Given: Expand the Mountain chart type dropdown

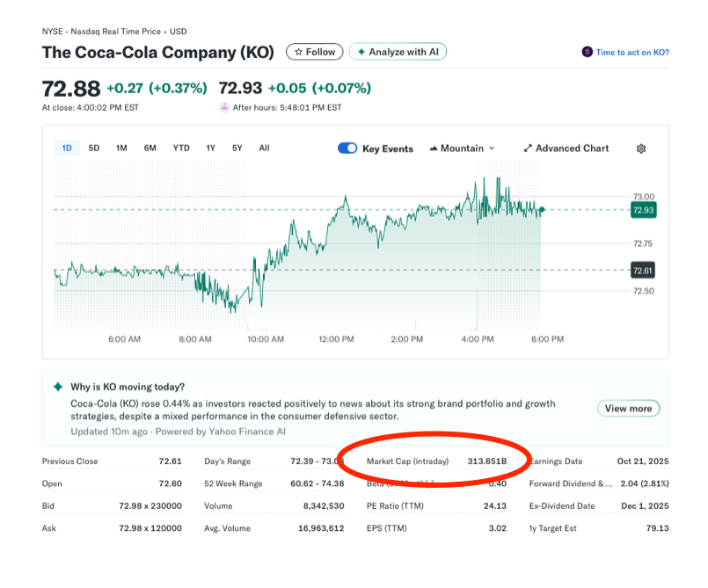Looking at the screenshot, I should (462, 149).
